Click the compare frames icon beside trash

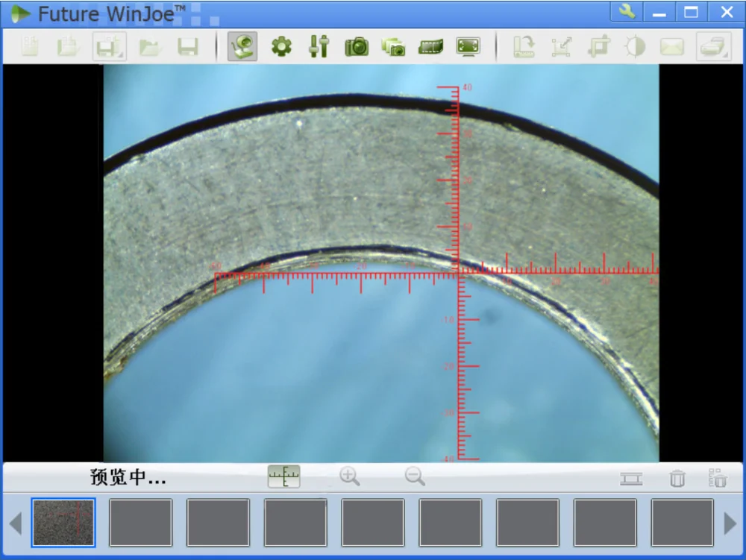[x=631, y=478]
